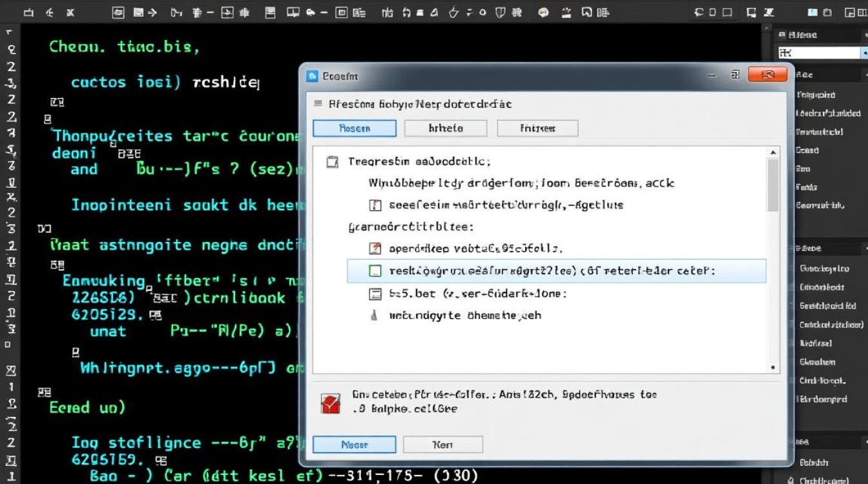
Task: Click the hamburger icon left of the dialog heading
Action: (317, 104)
